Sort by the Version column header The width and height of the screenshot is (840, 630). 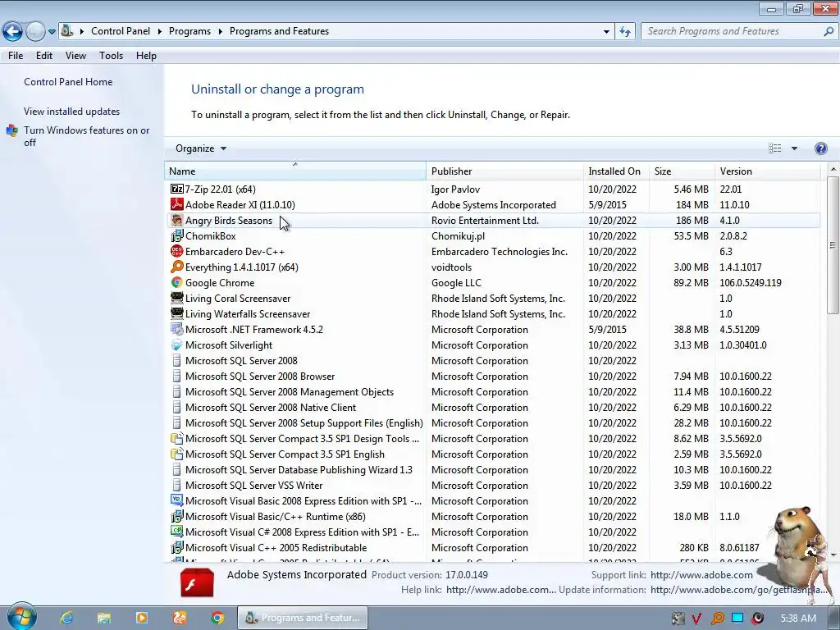coord(767,171)
